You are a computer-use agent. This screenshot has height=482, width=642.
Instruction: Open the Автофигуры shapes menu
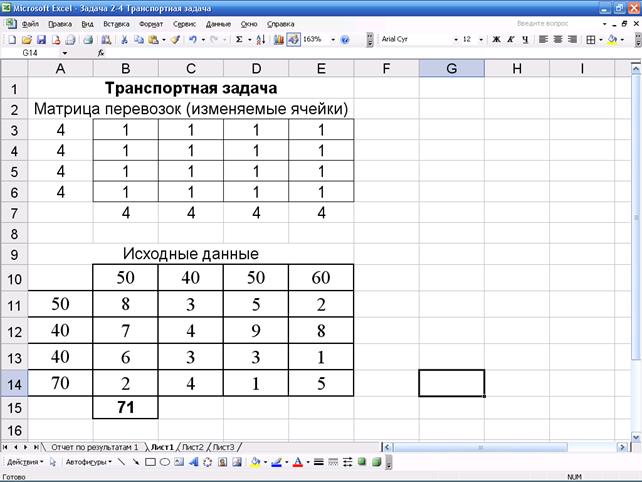(88, 462)
